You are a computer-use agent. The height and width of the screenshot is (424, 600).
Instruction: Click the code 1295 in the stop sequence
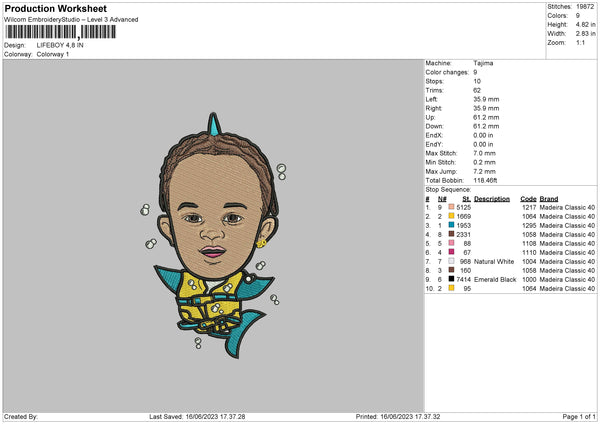[529, 225]
